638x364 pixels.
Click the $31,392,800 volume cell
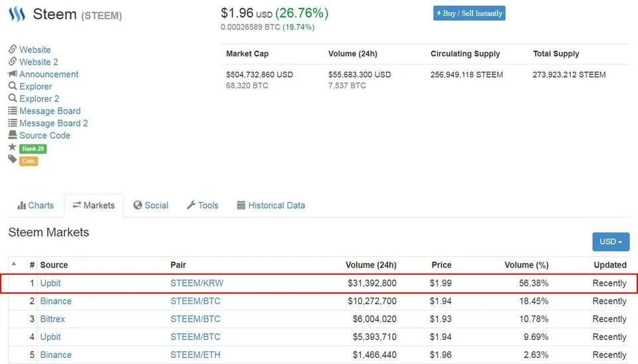coord(372,283)
